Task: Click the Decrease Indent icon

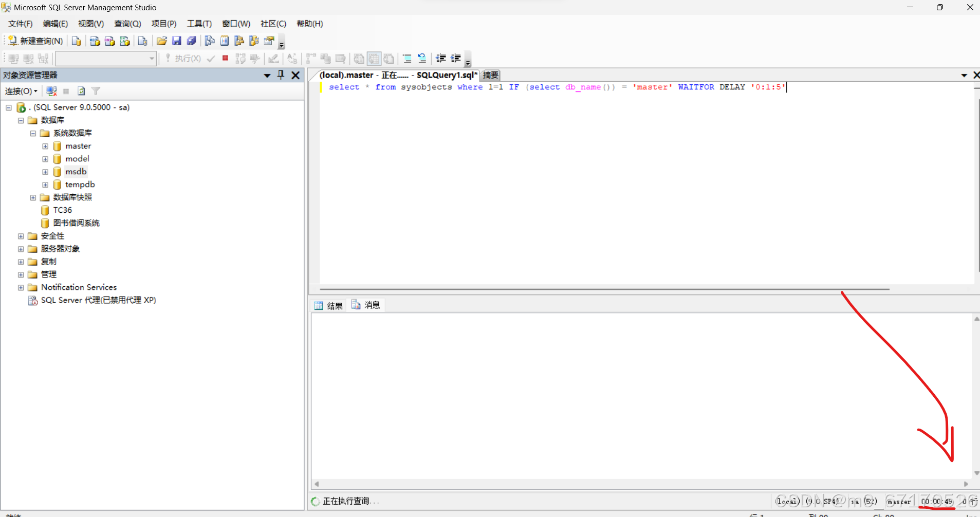Action: (441, 59)
